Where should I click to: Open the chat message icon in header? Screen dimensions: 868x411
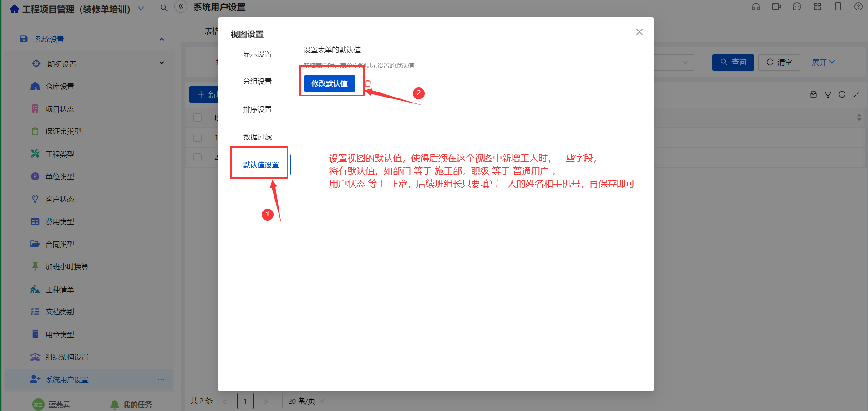click(x=797, y=7)
